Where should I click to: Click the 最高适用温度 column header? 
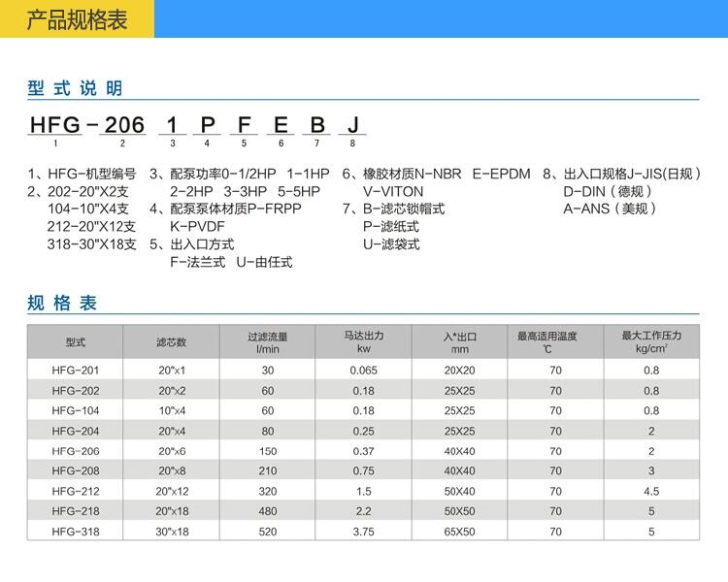click(x=555, y=342)
